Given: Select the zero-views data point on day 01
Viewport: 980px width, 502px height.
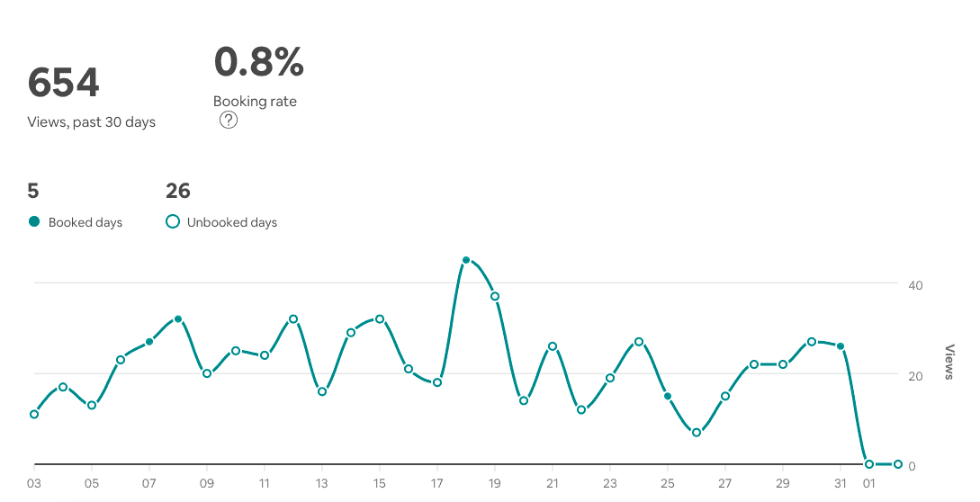Looking at the screenshot, I should (x=869, y=464).
